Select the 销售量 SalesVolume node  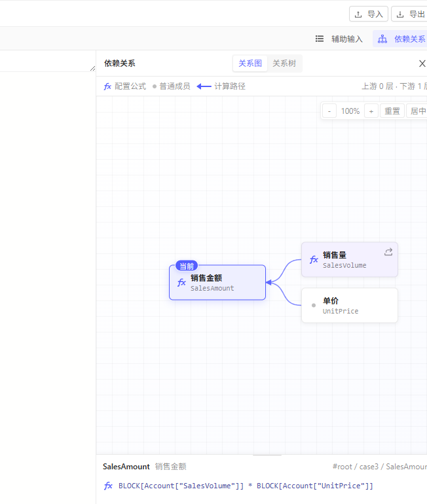pyautogui.click(x=350, y=260)
